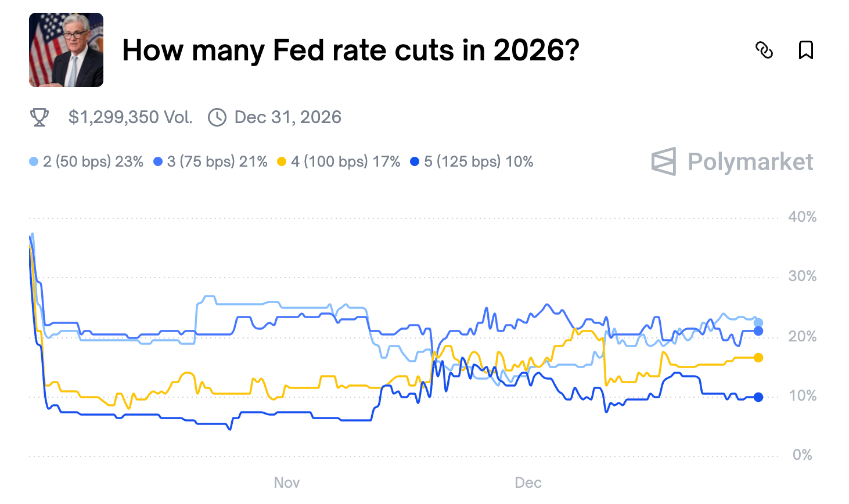Bookmark this Fed rate cuts market
This screenshot has width=849, height=504.
pyautogui.click(x=805, y=51)
